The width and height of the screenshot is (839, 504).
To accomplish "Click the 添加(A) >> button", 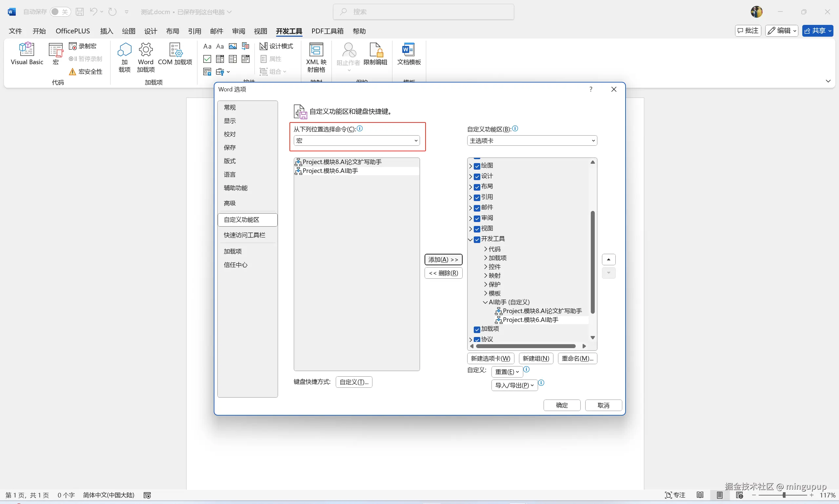I will click(x=443, y=260).
